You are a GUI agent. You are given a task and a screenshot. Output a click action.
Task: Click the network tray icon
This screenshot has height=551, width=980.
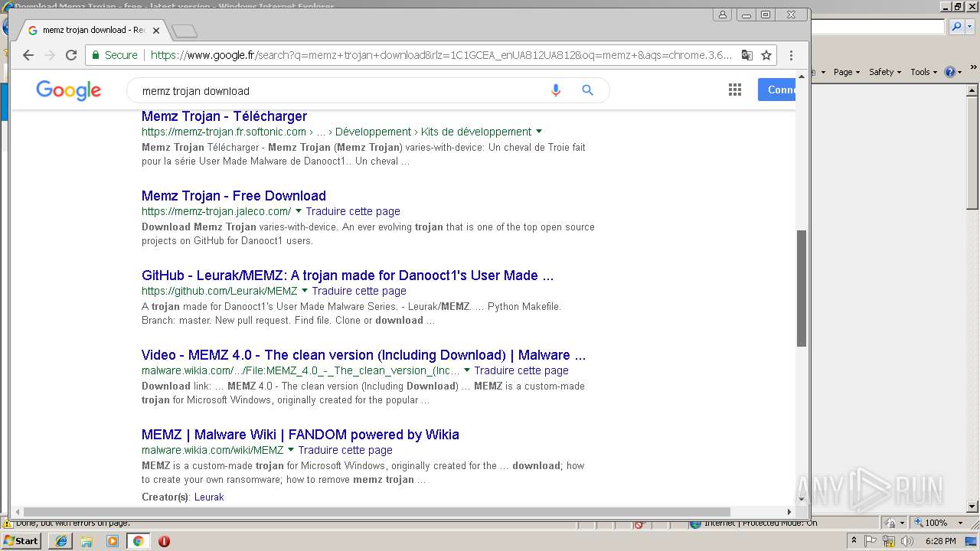pyautogui.click(x=888, y=541)
